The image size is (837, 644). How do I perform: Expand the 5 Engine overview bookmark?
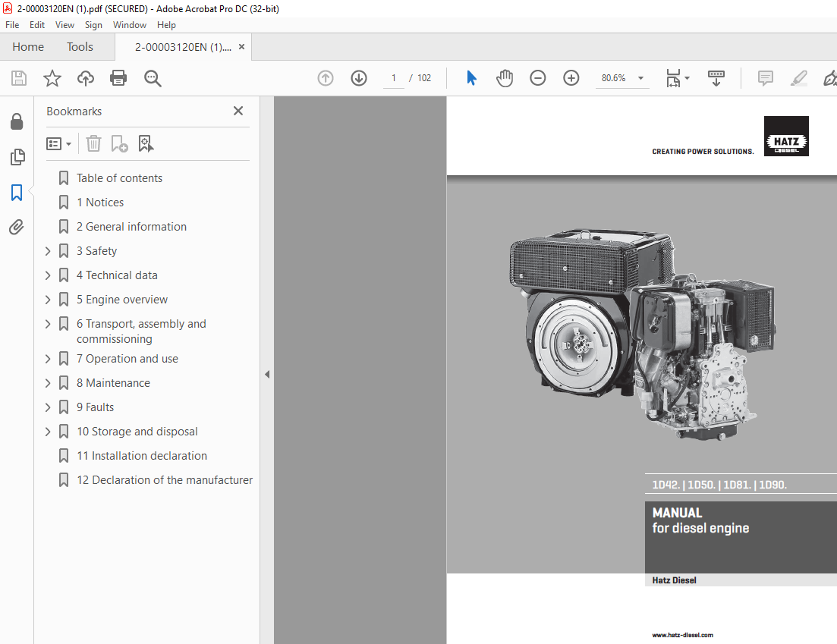coord(48,300)
